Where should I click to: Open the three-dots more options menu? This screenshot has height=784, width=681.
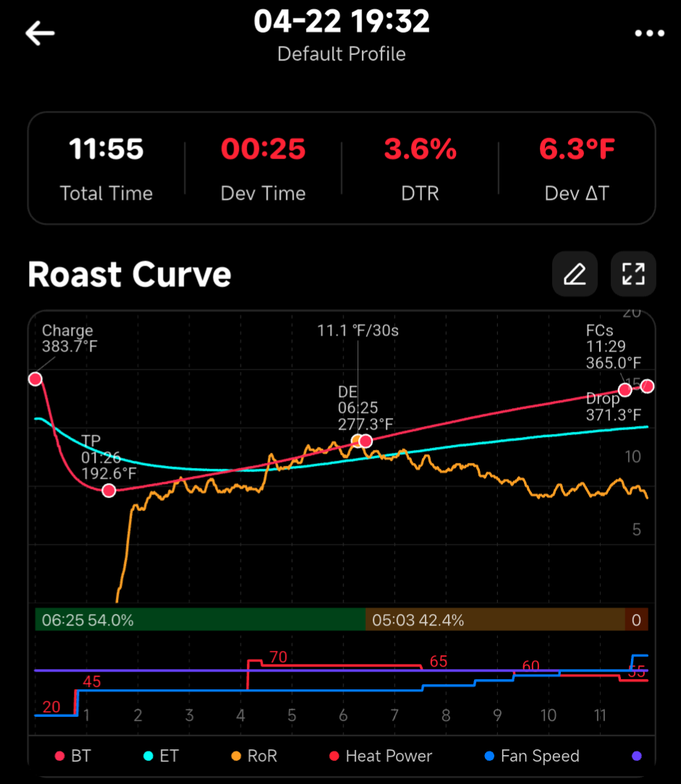click(x=649, y=33)
